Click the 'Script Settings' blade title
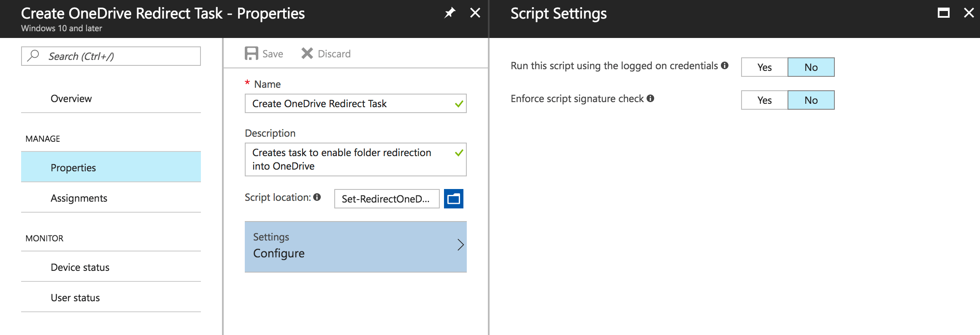980x335 pixels. click(559, 14)
